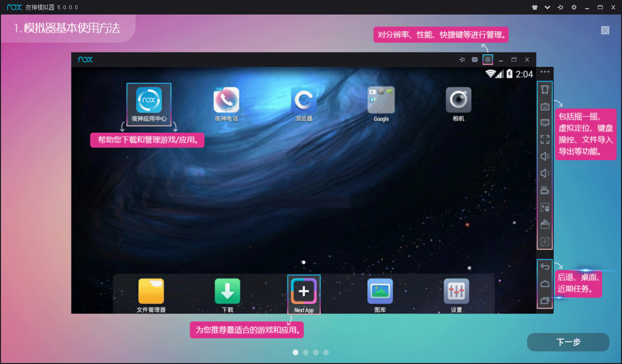Open the recent tasks sidebar button
This screenshot has width=622, height=364.
click(x=545, y=301)
